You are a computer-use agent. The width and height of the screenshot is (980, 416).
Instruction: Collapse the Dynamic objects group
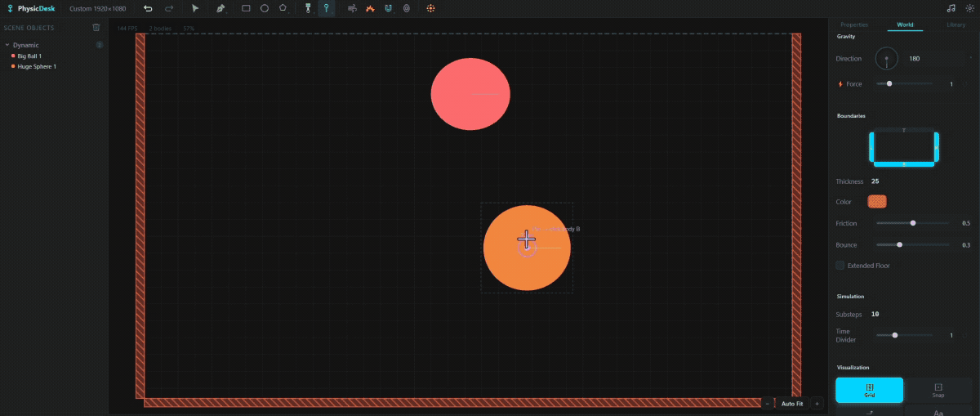coord(7,45)
